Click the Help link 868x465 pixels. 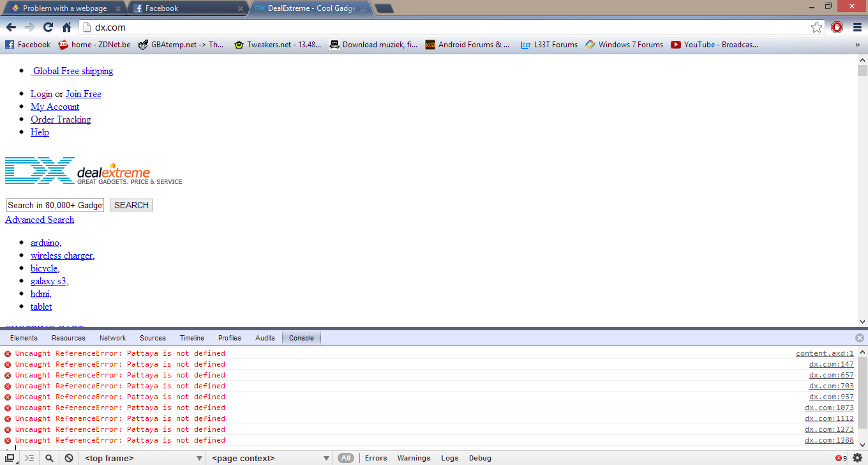40,132
